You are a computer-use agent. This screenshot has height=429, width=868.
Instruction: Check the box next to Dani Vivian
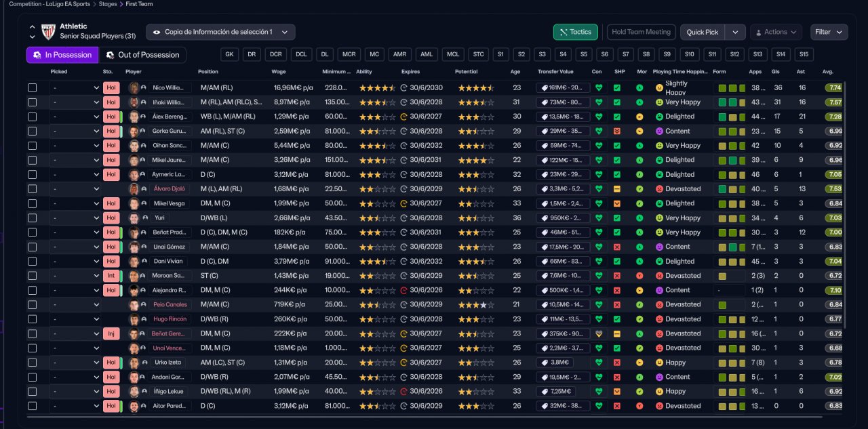pos(33,262)
